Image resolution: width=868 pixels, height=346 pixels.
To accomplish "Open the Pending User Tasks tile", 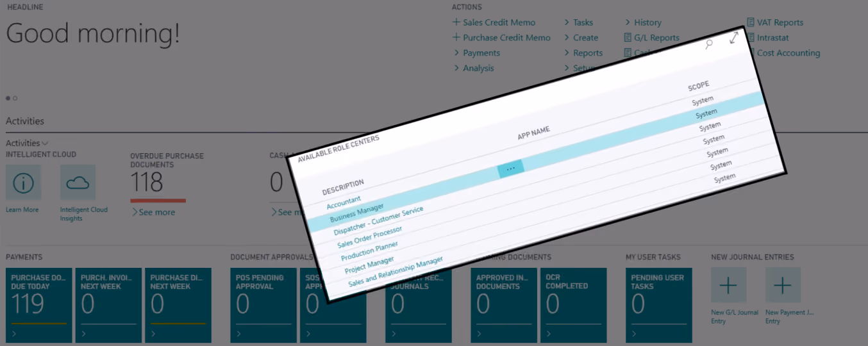I will 659,305.
